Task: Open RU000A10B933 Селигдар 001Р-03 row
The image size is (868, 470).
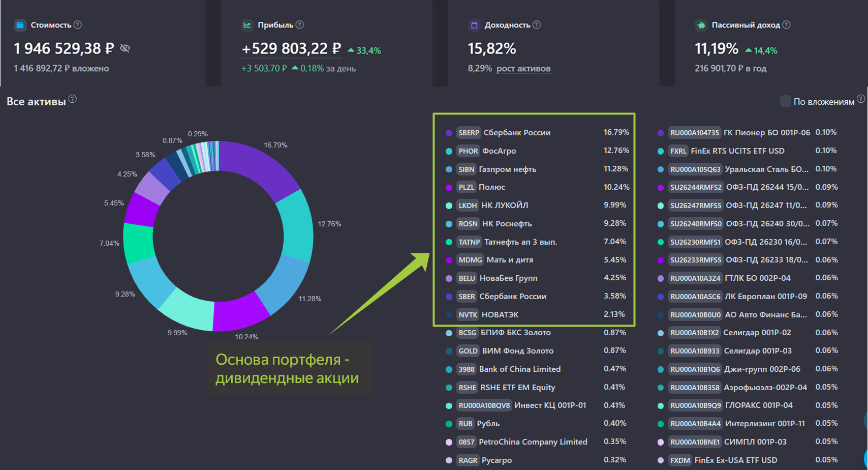Action: click(x=748, y=351)
